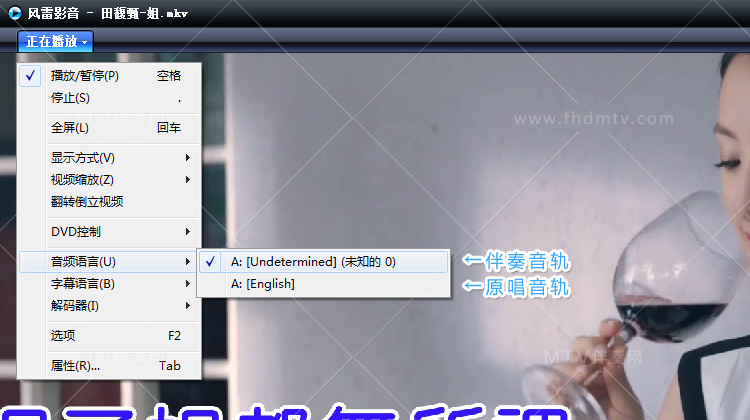This screenshot has width=750, height=420.
Task: Expand the 解码器(I) submenu
Action: pyautogui.click(x=109, y=306)
